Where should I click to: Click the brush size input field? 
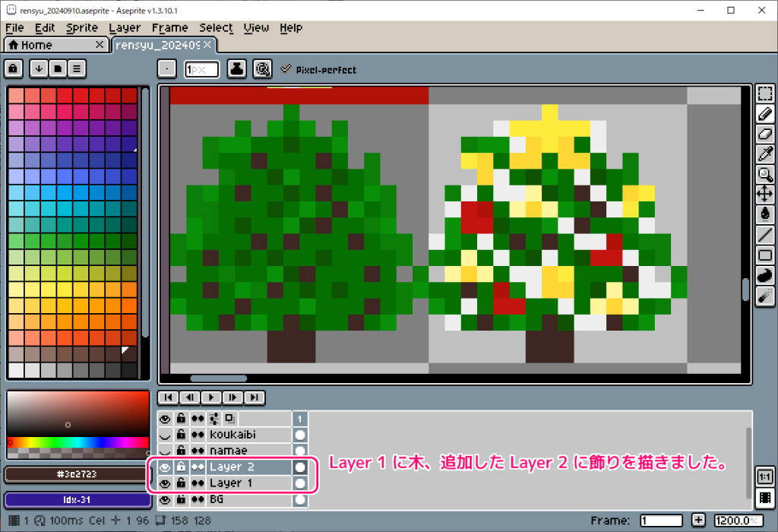(x=199, y=68)
